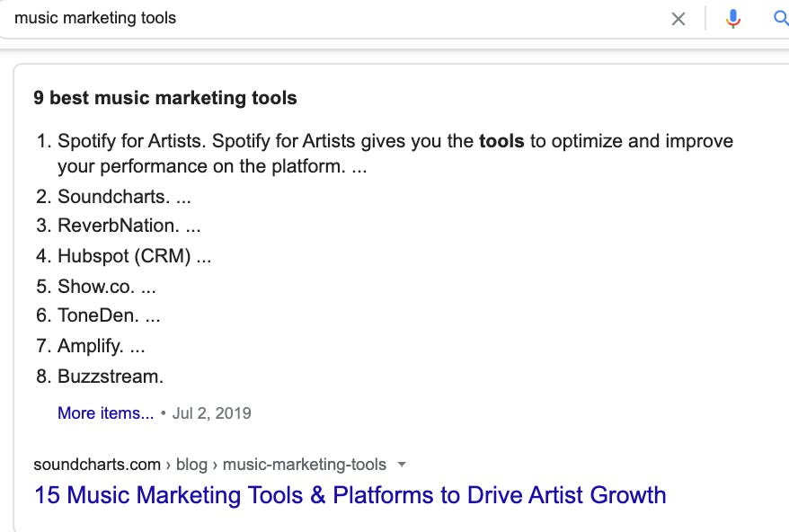Start voice search with the microphone icon
The height and width of the screenshot is (532, 789).
[x=733, y=19]
